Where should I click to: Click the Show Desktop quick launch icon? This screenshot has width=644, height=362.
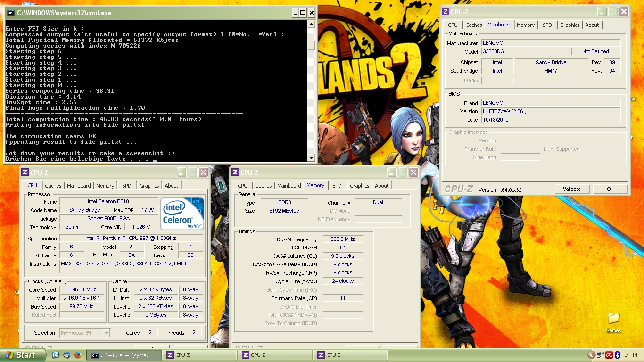coord(56,355)
